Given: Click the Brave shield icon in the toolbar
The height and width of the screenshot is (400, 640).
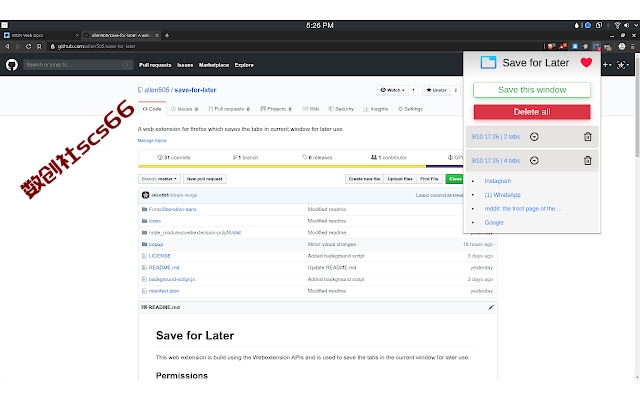Looking at the screenshot, I should [551, 47].
